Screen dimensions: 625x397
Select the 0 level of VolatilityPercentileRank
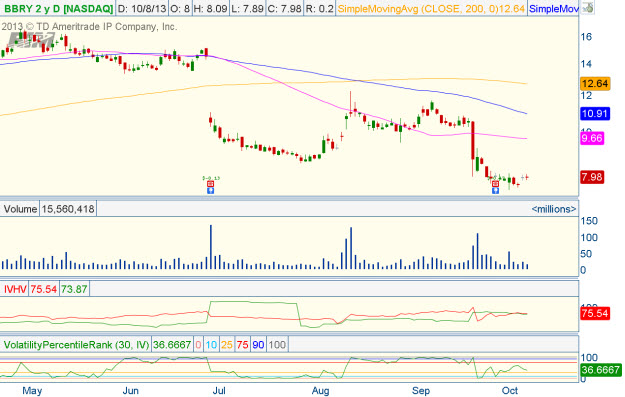[198, 344]
